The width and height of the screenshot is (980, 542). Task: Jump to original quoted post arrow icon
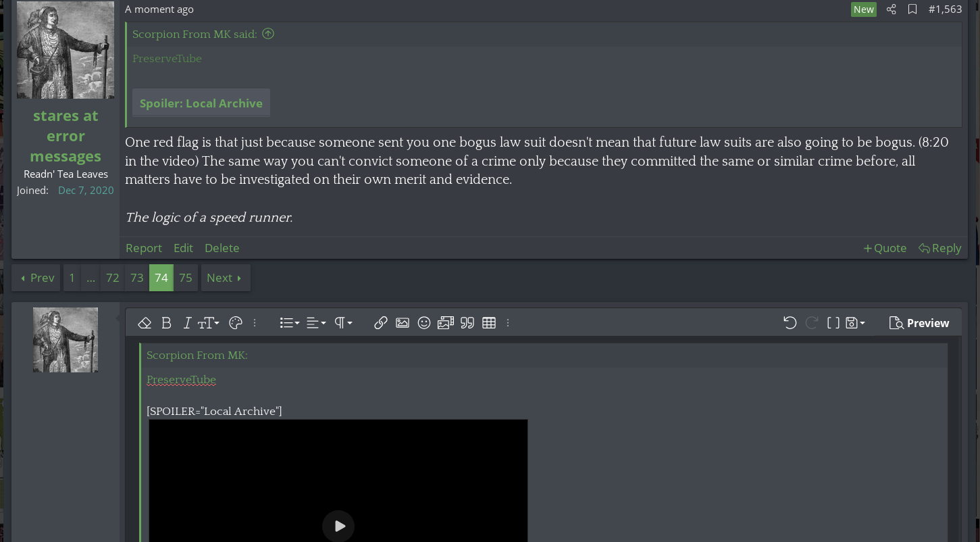[x=268, y=34]
